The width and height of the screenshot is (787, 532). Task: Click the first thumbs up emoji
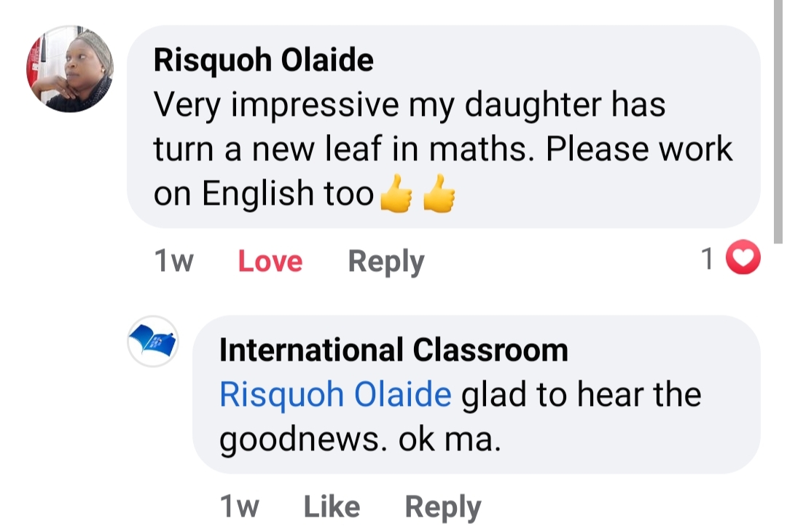tap(396, 195)
